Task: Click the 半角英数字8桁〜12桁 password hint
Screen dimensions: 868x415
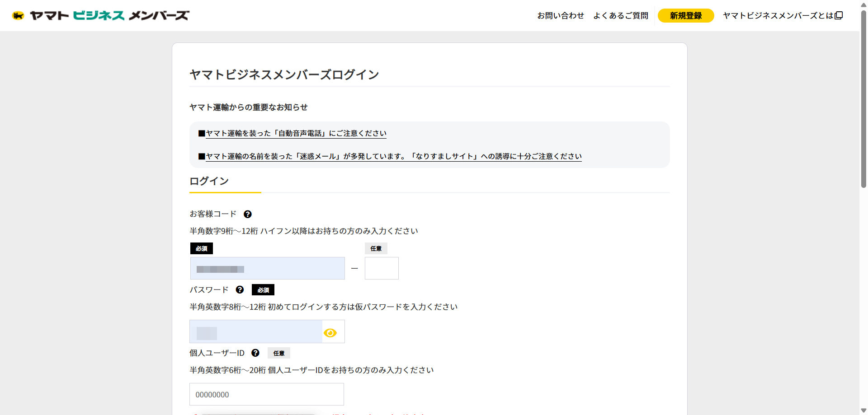Action: point(324,307)
